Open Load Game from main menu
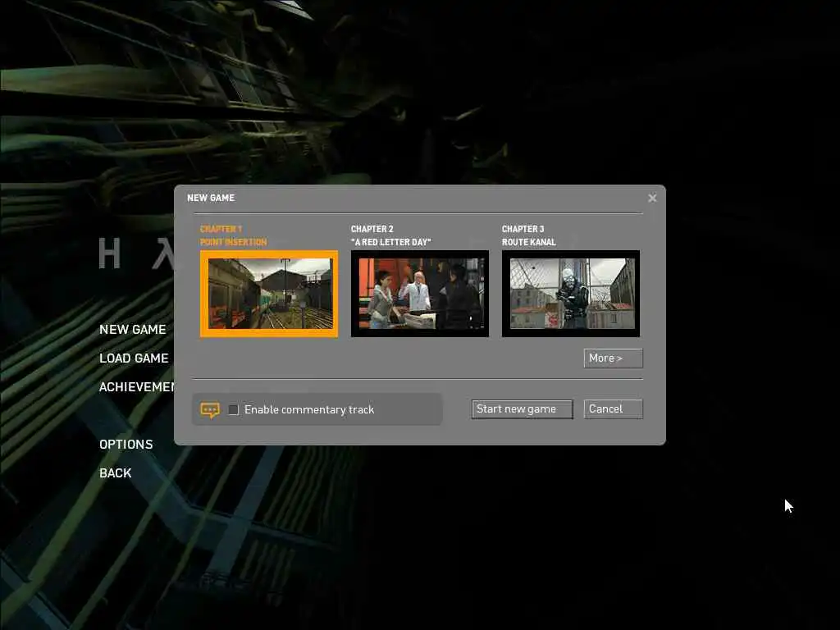The image size is (840, 630). pyautogui.click(x=134, y=358)
